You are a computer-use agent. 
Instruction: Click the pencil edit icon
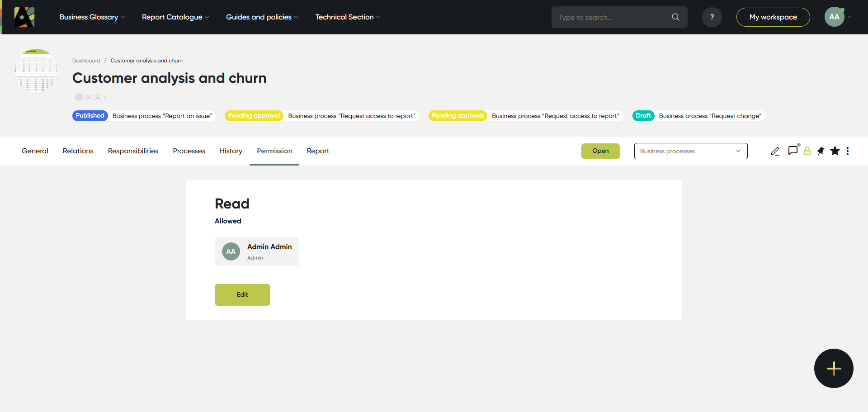click(x=775, y=151)
